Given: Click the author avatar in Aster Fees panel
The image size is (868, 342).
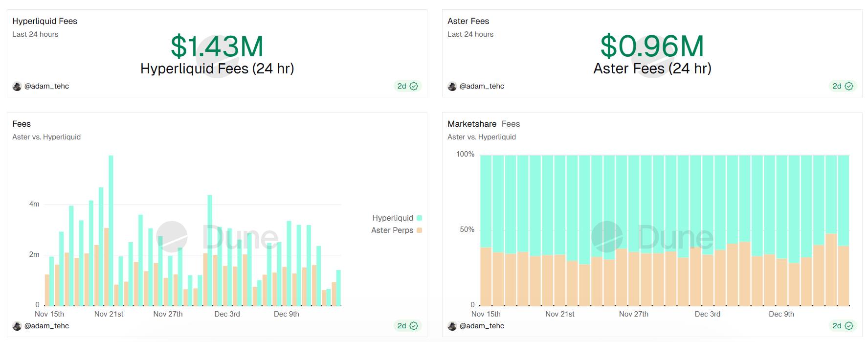Looking at the screenshot, I should tap(452, 86).
